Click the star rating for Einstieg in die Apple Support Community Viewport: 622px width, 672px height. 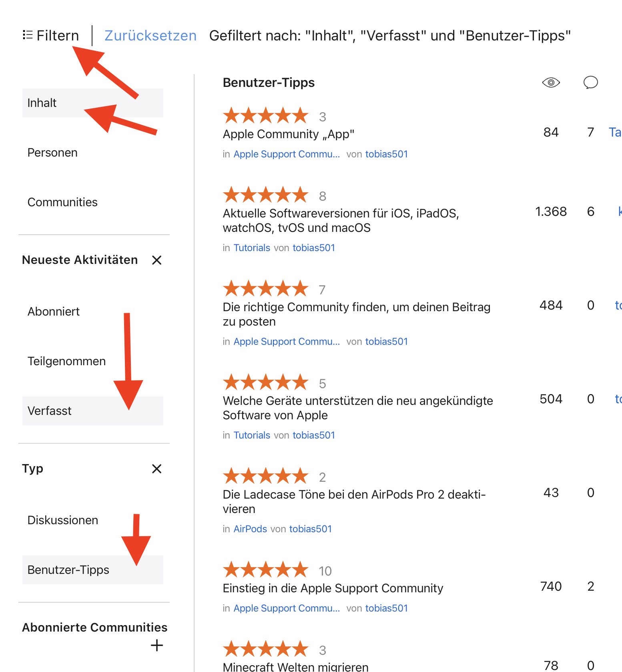point(266,570)
